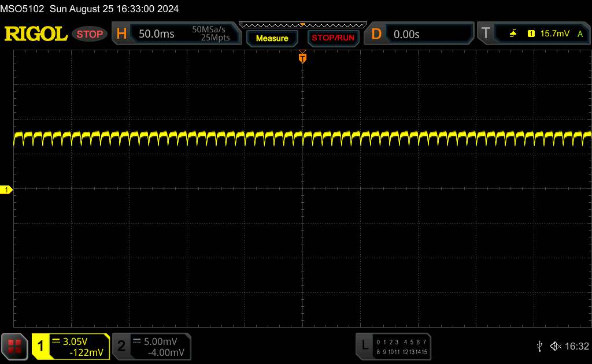Click the red STOP status indicator

[90, 34]
